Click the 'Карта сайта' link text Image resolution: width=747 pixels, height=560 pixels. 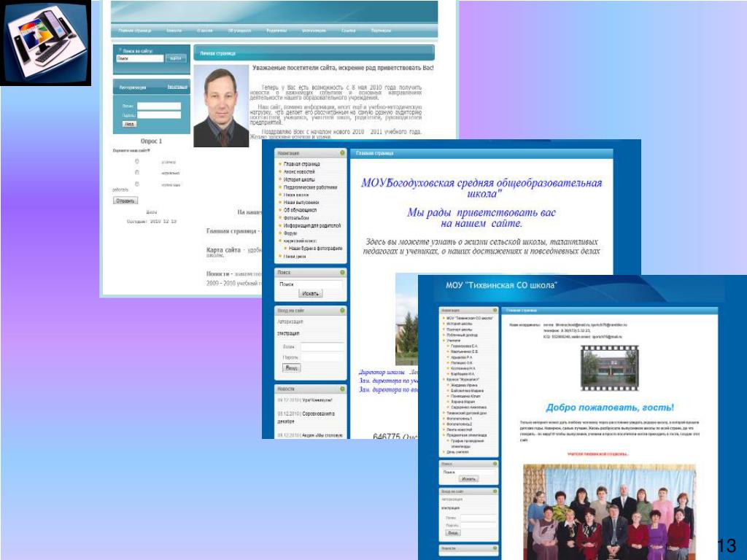[x=223, y=250]
